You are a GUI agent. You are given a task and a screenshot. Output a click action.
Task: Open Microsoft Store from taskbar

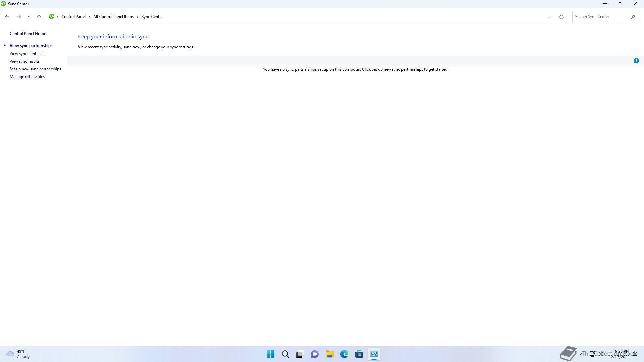click(359, 354)
